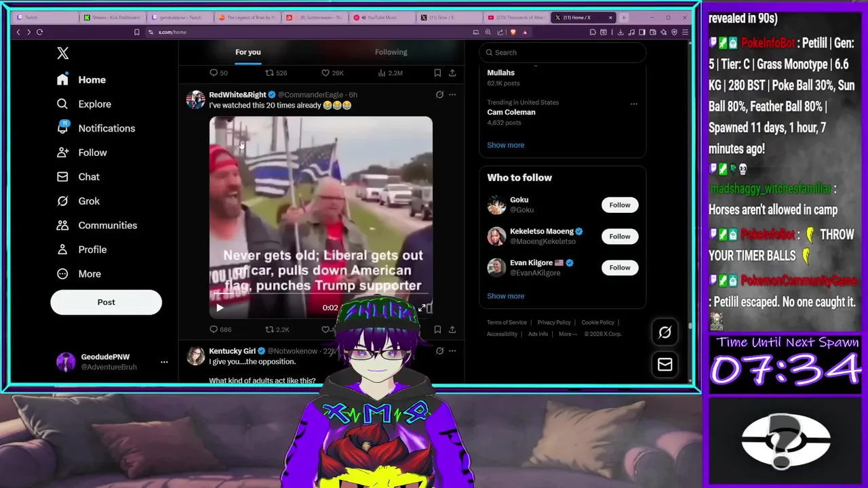Viewport: 868px width, 488px height.
Task: Open Notifications with the bell icon
Action: [x=96, y=128]
